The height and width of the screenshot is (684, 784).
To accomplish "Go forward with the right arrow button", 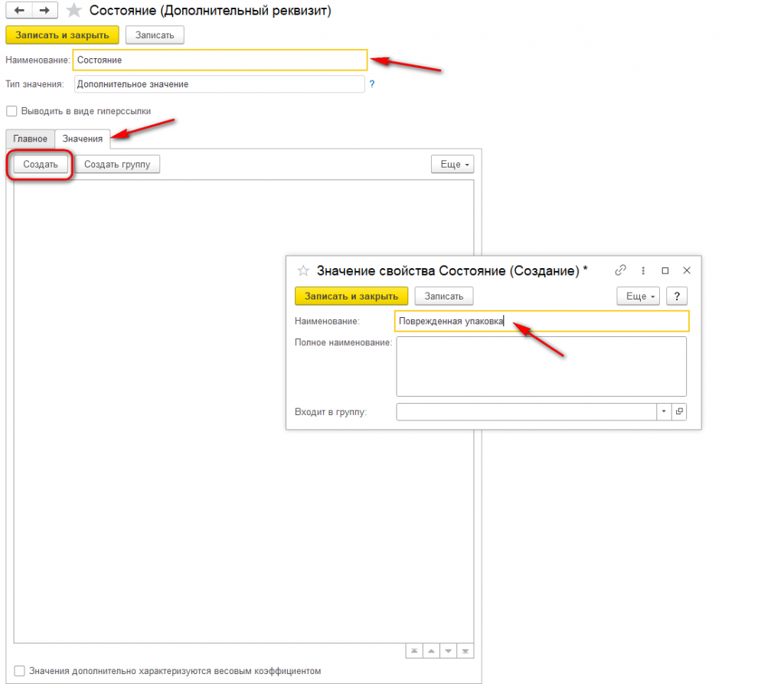I will 44,10.
